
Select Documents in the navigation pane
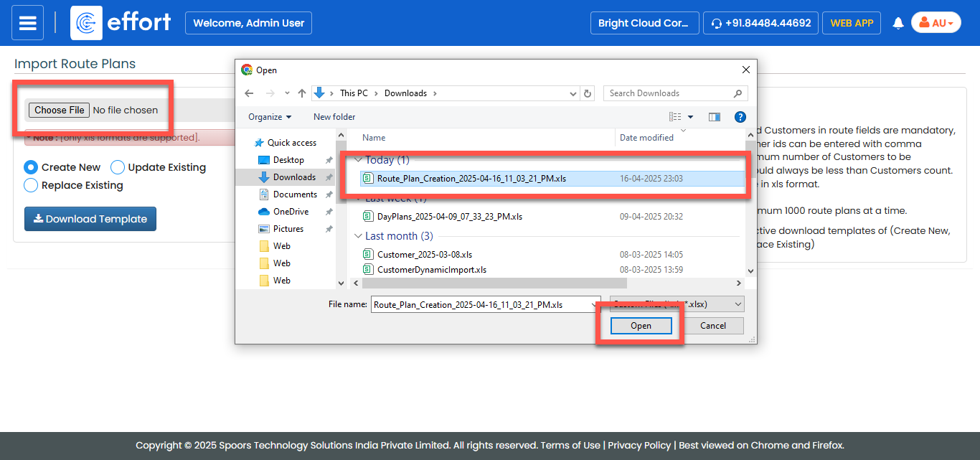tap(294, 194)
